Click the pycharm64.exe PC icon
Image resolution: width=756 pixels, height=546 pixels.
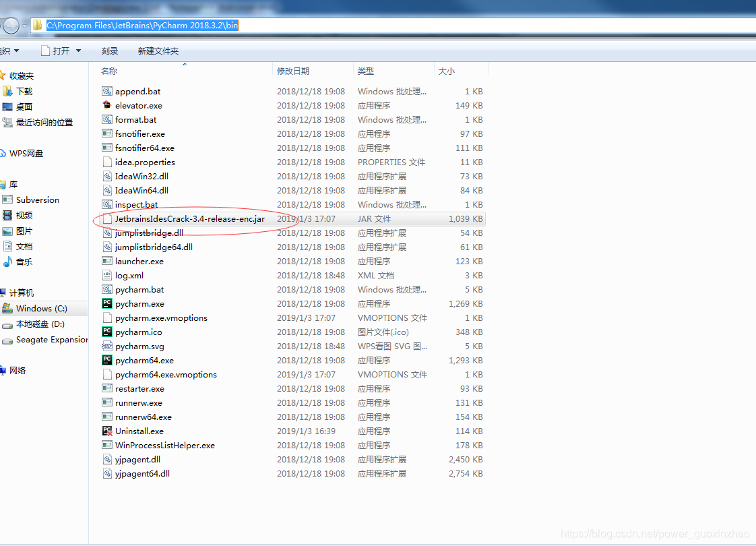(107, 361)
